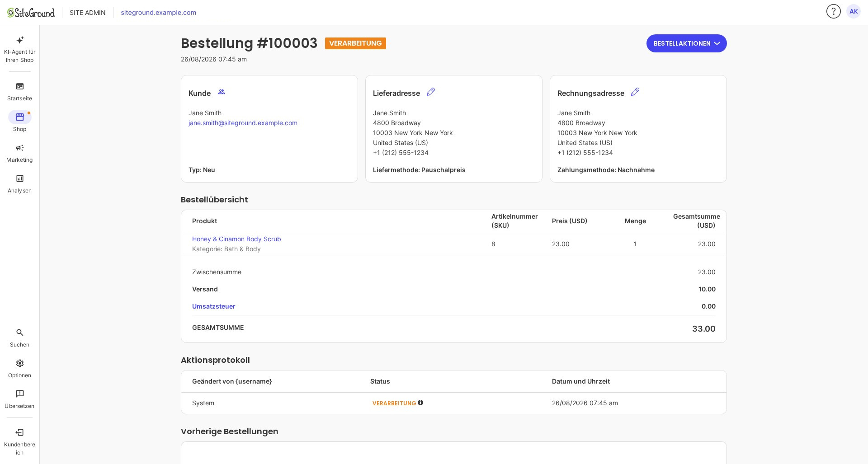Click the Geändert von {username} column header
868x464 pixels.
[232, 381]
